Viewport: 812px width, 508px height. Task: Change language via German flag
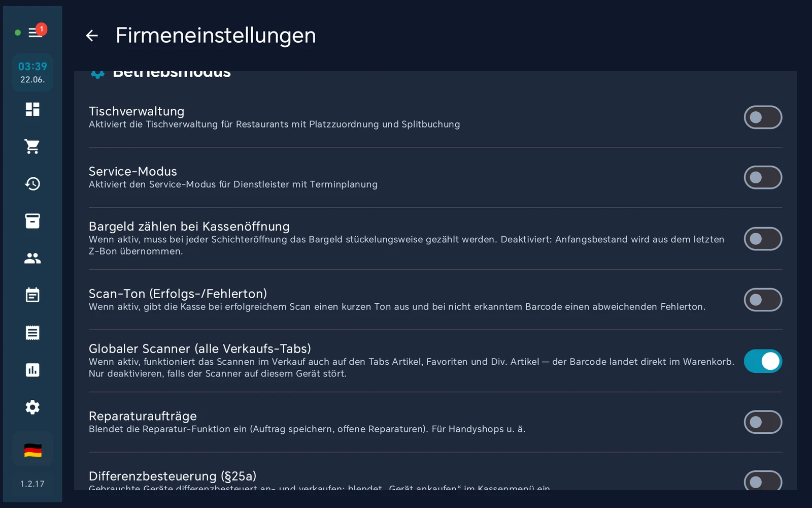(32, 450)
